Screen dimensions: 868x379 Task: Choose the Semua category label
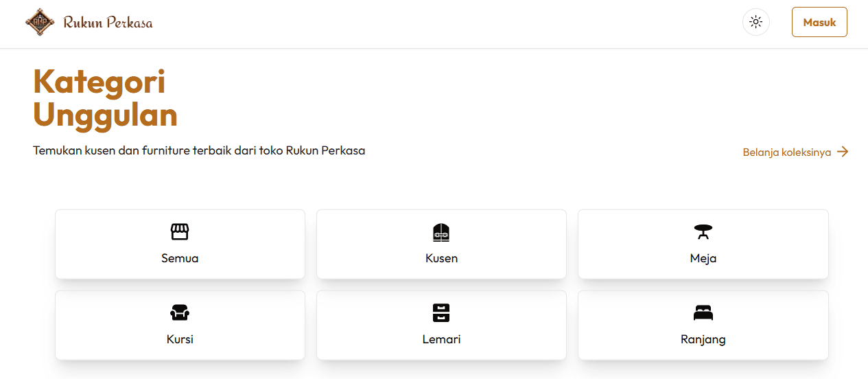point(180,258)
